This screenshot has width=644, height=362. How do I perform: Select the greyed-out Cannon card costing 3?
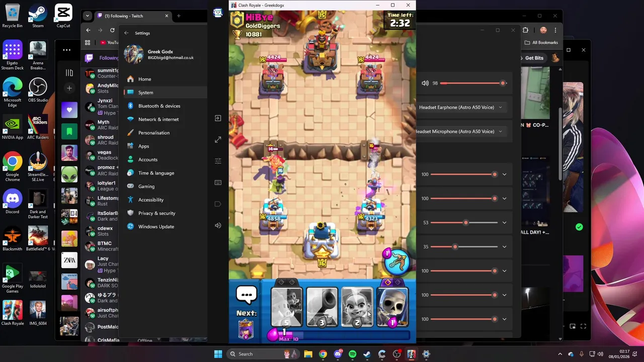point(322,308)
